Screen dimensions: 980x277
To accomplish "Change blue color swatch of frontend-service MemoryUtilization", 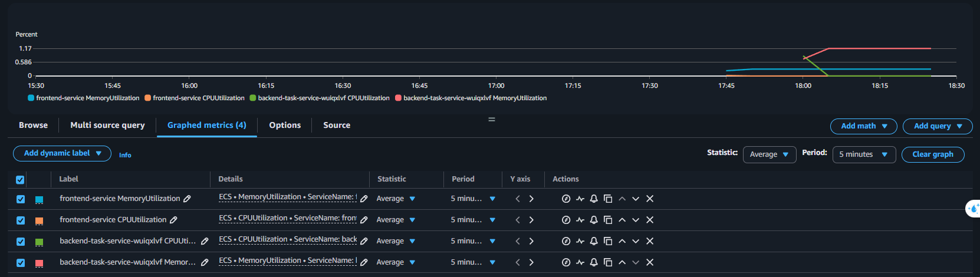I will point(40,200).
